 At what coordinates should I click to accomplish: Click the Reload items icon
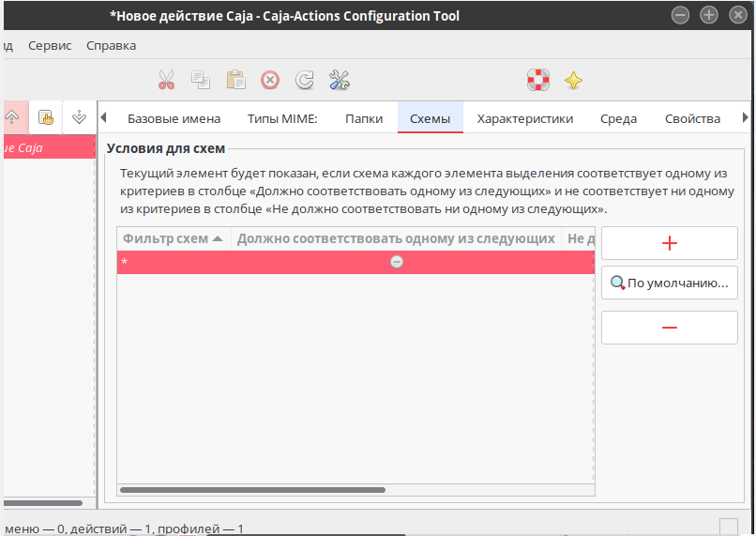pos(305,80)
